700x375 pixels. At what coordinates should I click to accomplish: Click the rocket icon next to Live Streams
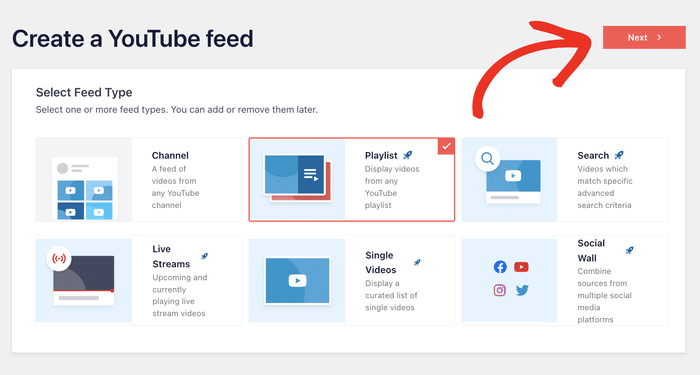(x=204, y=256)
